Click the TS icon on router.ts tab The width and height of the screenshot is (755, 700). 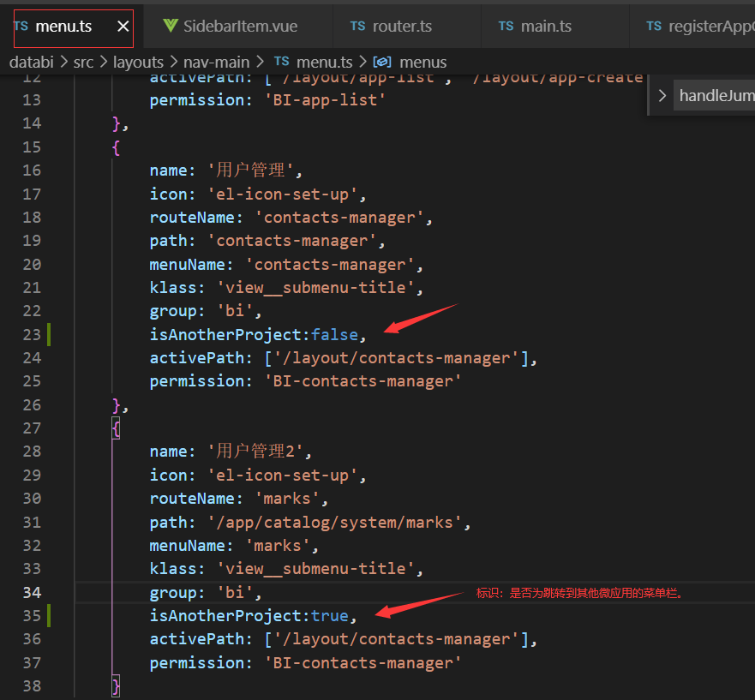[357, 26]
